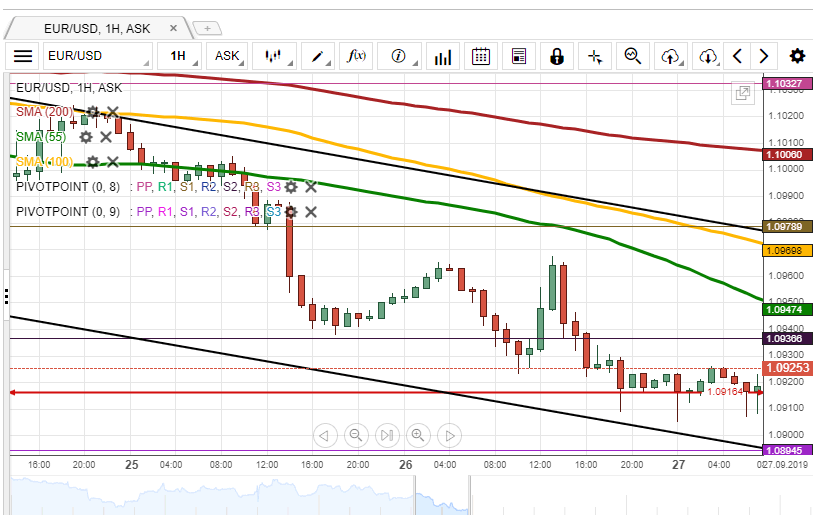Open the 1H timeframe dropdown
Image resolution: width=820 pixels, height=522 pixels.
pos(179,56)
